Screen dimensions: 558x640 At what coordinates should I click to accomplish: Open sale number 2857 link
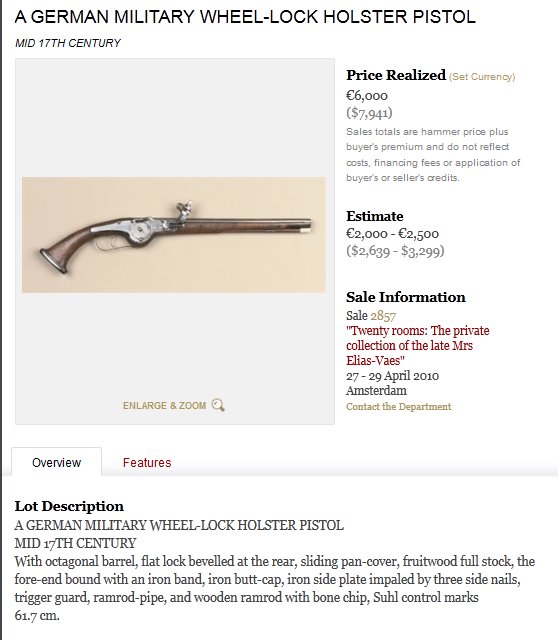(x=383, y=316)
